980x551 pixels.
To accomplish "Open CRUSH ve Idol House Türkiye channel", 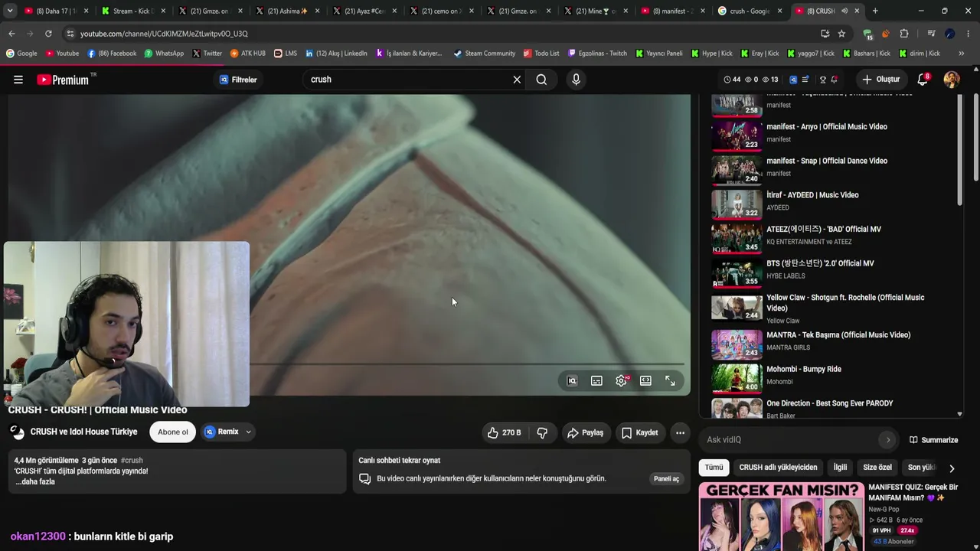I will pyautogui.click(x=84, y=432).
